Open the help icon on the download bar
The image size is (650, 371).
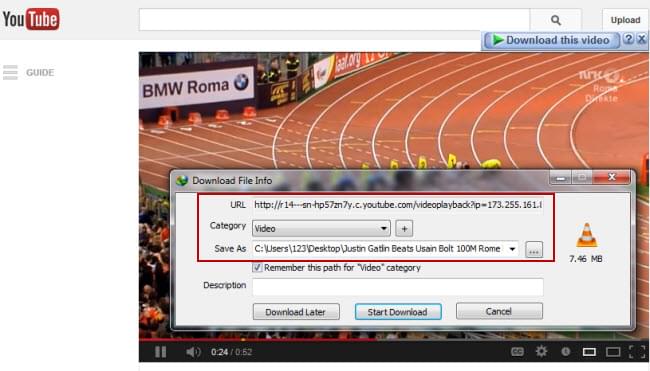[x=629, y=39]
